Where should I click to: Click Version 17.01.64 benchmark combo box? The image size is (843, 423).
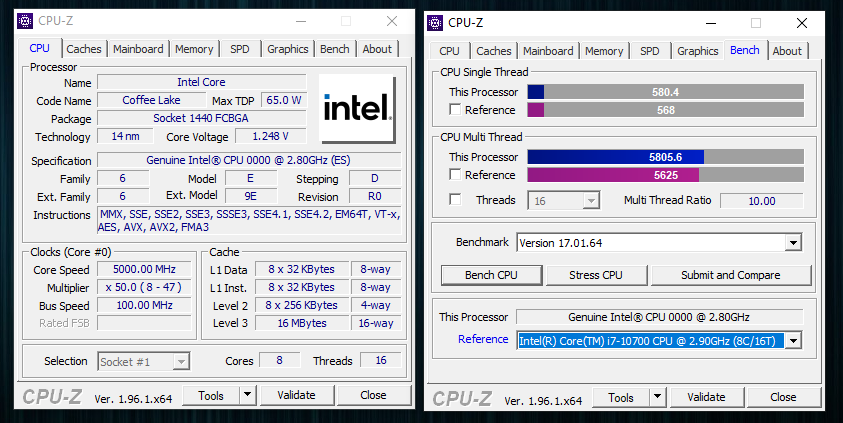click(x=659, y=243)
